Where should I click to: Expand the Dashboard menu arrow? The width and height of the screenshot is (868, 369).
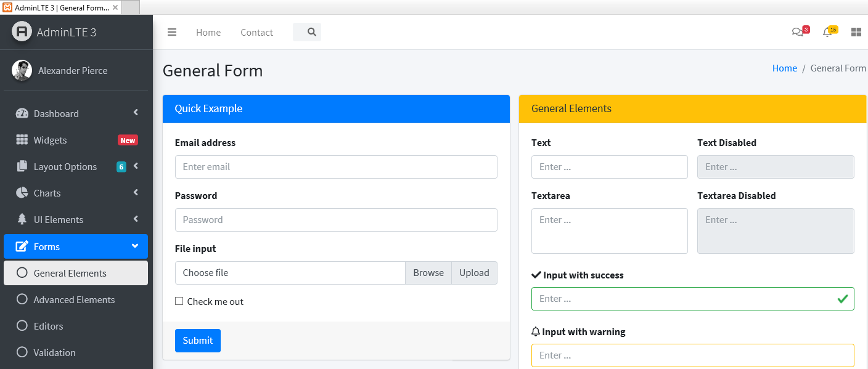pos(136,113)
